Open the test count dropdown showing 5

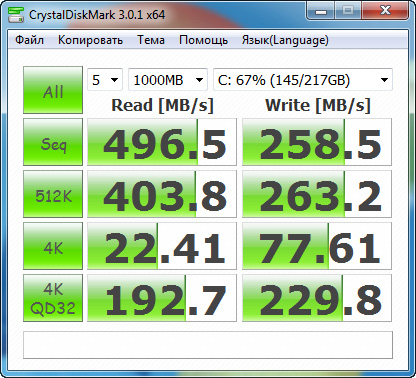pyautogui.click(x=105, y=80)
